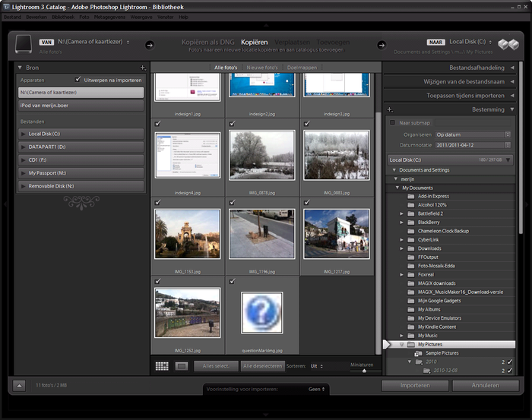The height and width of the screenshot is (420, 532).
Task: Click the arrow icon after the source
Action: pos(150,45)
